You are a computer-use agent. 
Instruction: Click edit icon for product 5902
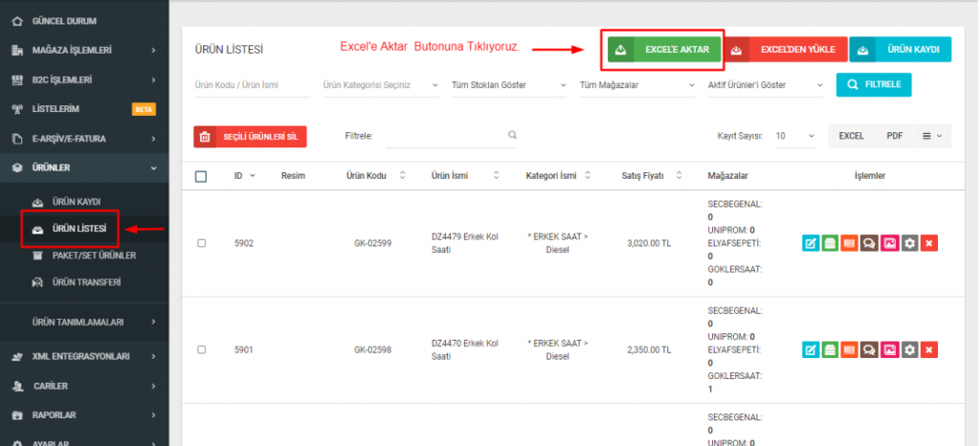810,243
